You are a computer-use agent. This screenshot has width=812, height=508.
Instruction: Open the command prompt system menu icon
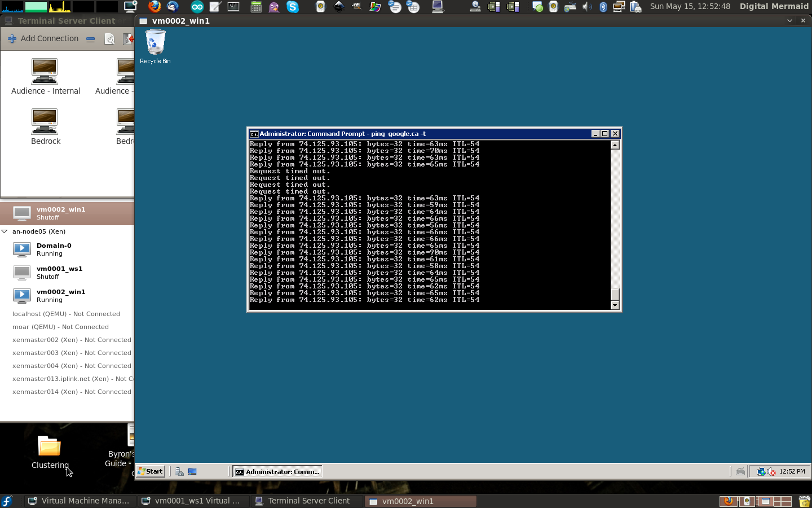tap(254, 134)
